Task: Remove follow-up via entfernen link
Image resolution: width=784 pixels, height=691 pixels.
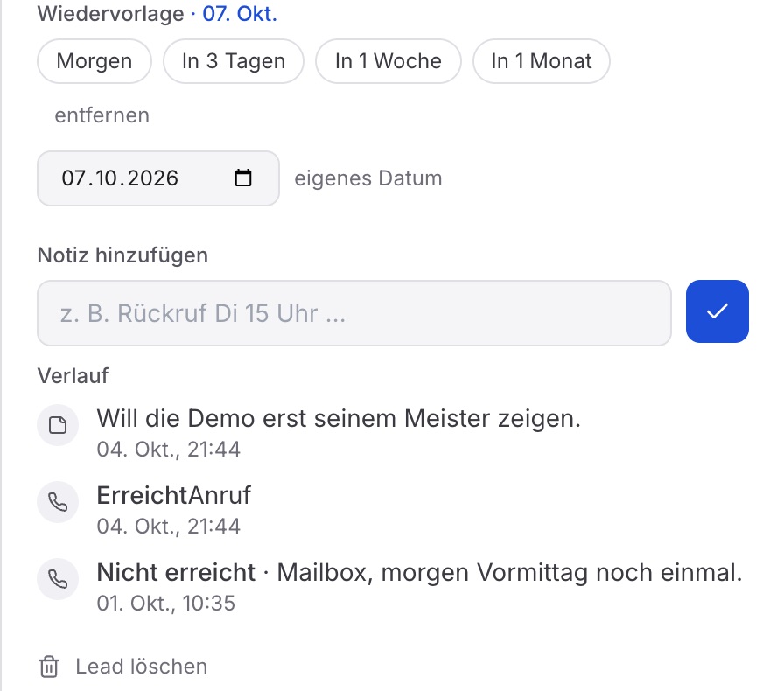Action: click(102, 115)
